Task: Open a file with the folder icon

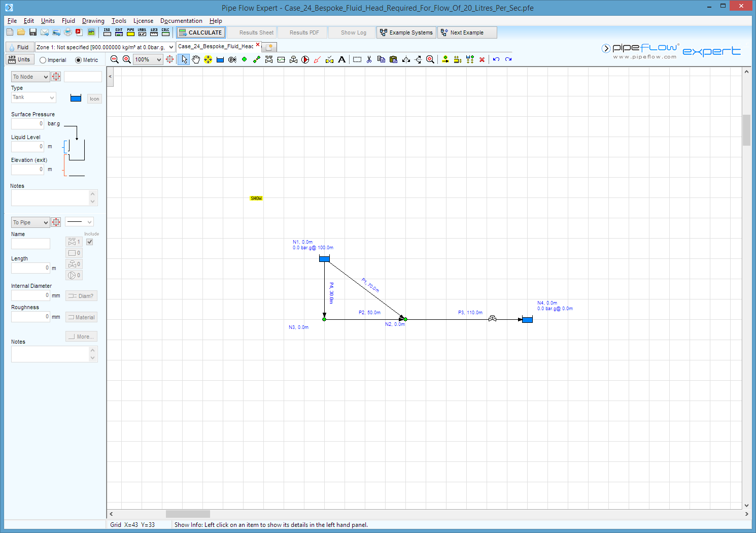Action: (21, 32)
